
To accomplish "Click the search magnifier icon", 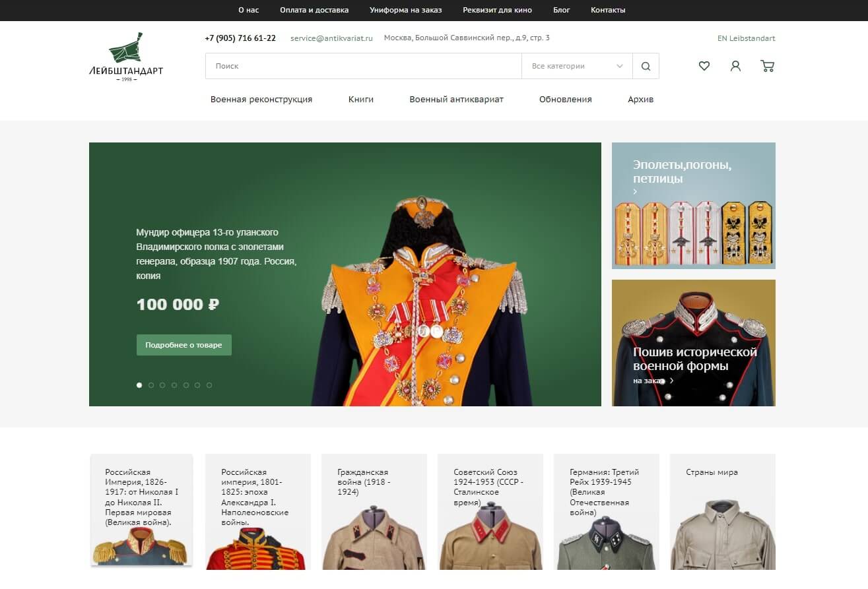I will 646,66.
